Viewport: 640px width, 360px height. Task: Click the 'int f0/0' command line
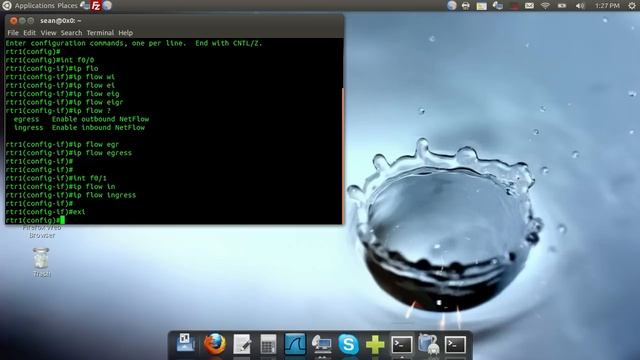[50, 60]
